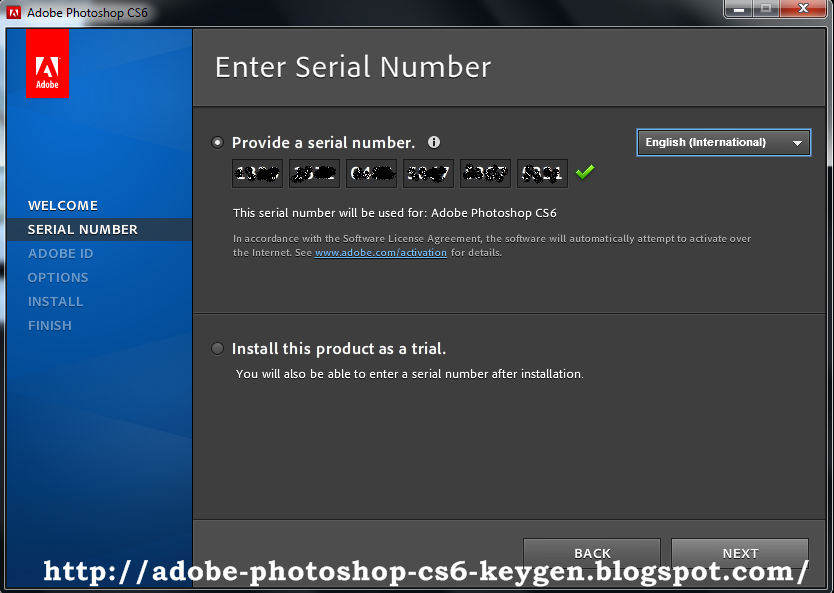The width and height of the screenshot is (834, 593).
Task: Click the green serial valid checkmark
Action: click(585, 172)
